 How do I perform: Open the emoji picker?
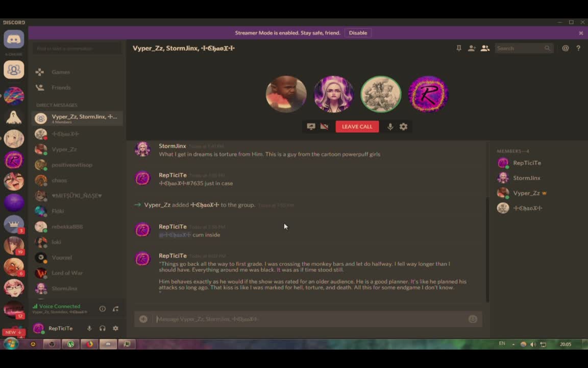[473, 319]
